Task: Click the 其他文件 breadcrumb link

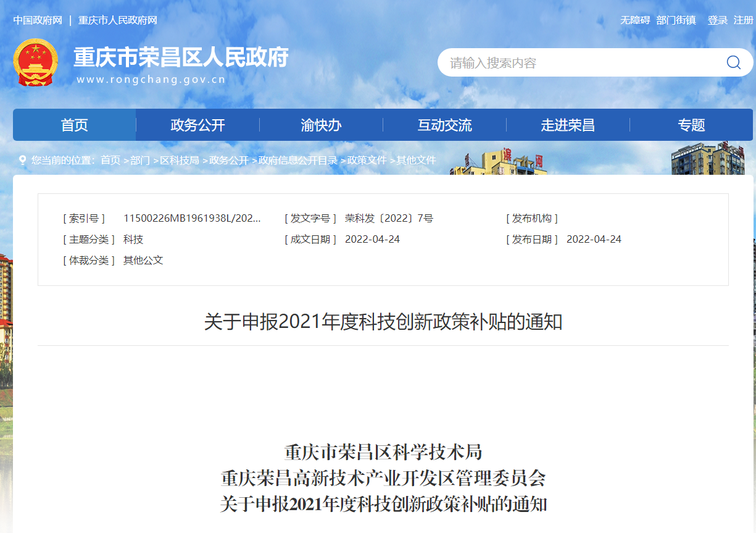Action: point(416,161)
